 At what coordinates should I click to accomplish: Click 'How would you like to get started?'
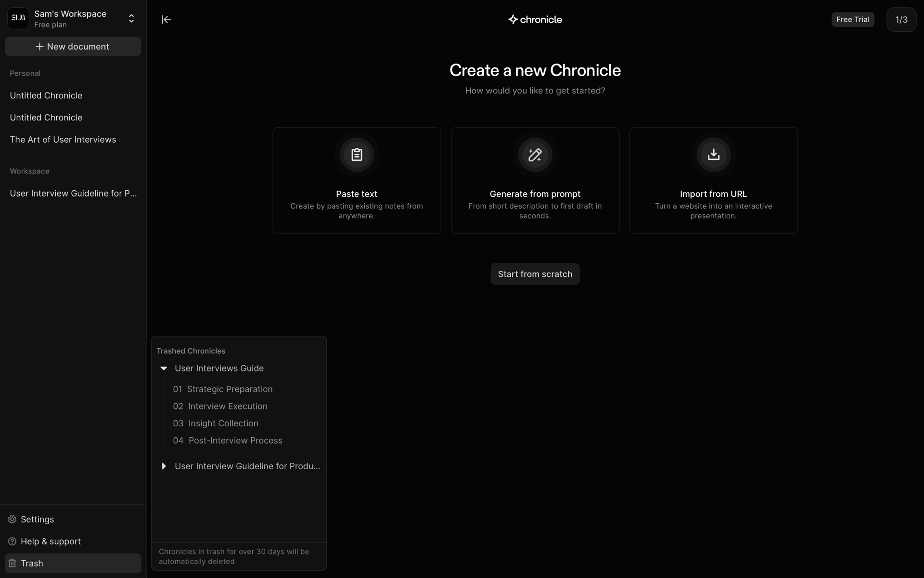click(x=535, y=91)
